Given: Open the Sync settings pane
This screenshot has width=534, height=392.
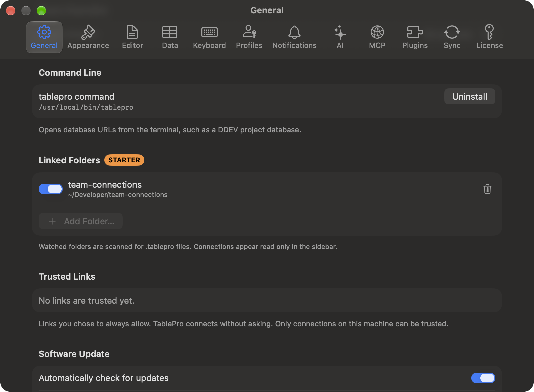Looking at the screenshot, I should tap(452, 37).
